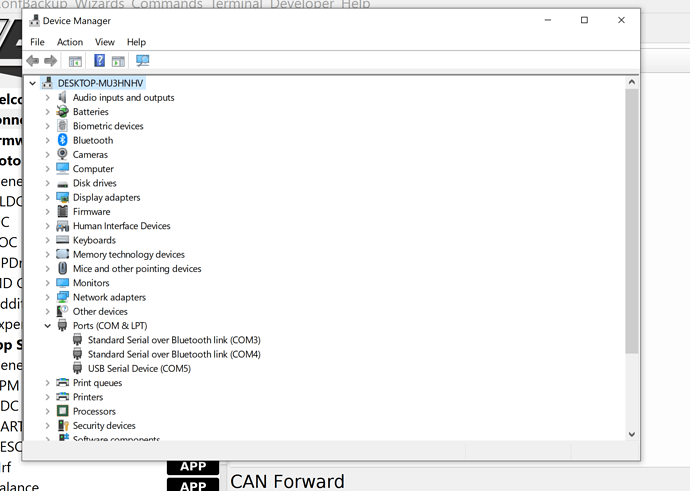Select the Security devices label

(x=104, y=425)
